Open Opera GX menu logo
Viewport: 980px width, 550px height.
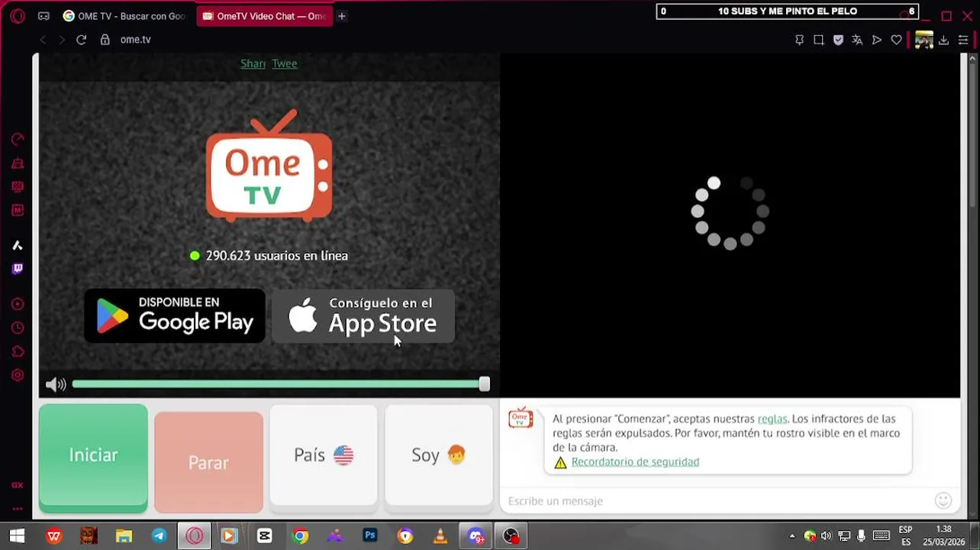[x=18, y=16]
